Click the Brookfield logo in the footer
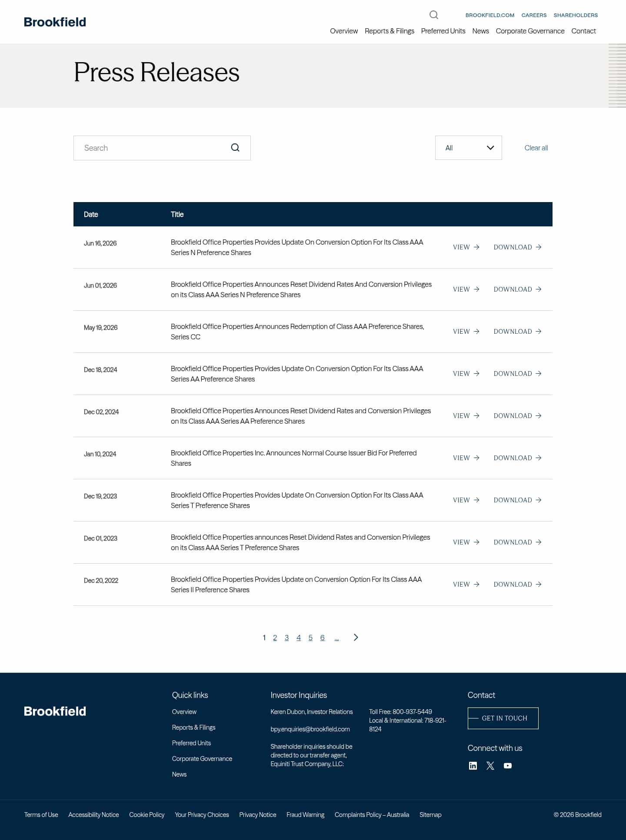Viewport: 626px width, 840px height. click(x=55, y=711)
